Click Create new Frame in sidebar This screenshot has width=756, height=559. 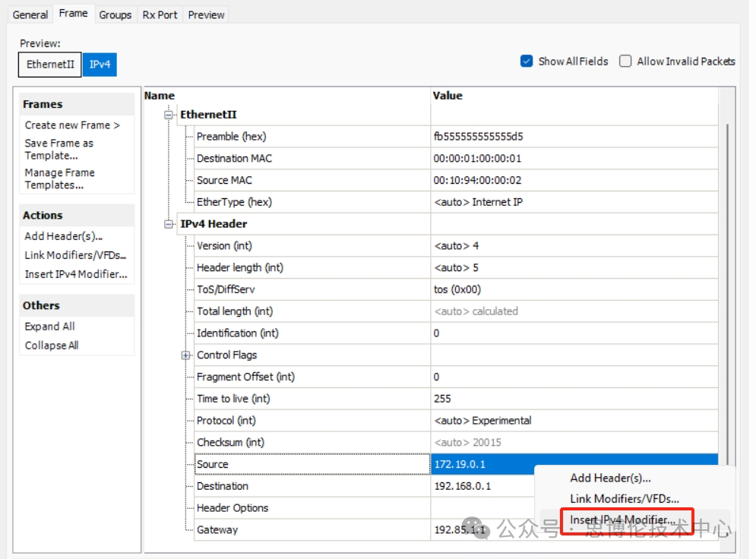(x=72, y=125)
